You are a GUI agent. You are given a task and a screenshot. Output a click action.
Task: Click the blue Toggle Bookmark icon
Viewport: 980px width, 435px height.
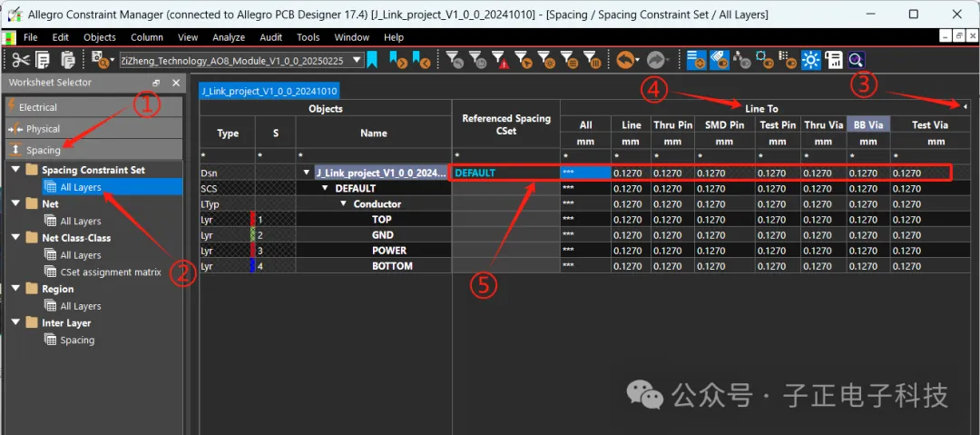pos(373,60)
